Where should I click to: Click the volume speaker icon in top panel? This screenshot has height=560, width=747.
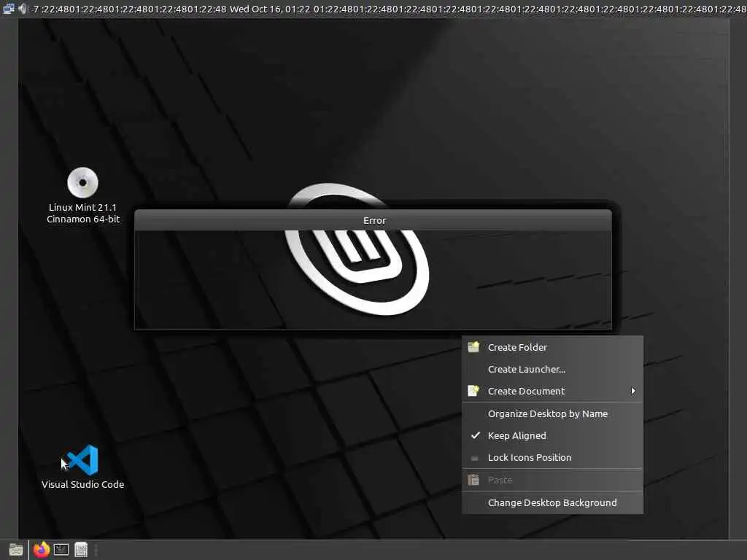click(x=23, y=9)
